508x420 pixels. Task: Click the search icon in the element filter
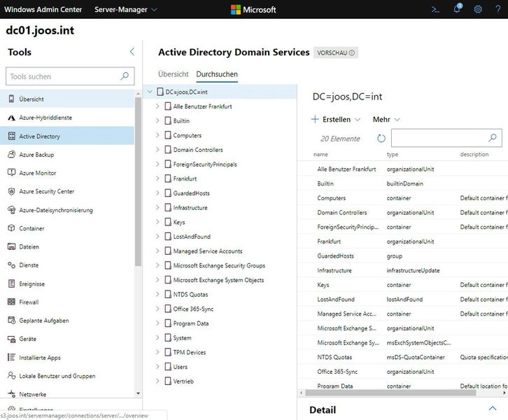pos(493,138)
